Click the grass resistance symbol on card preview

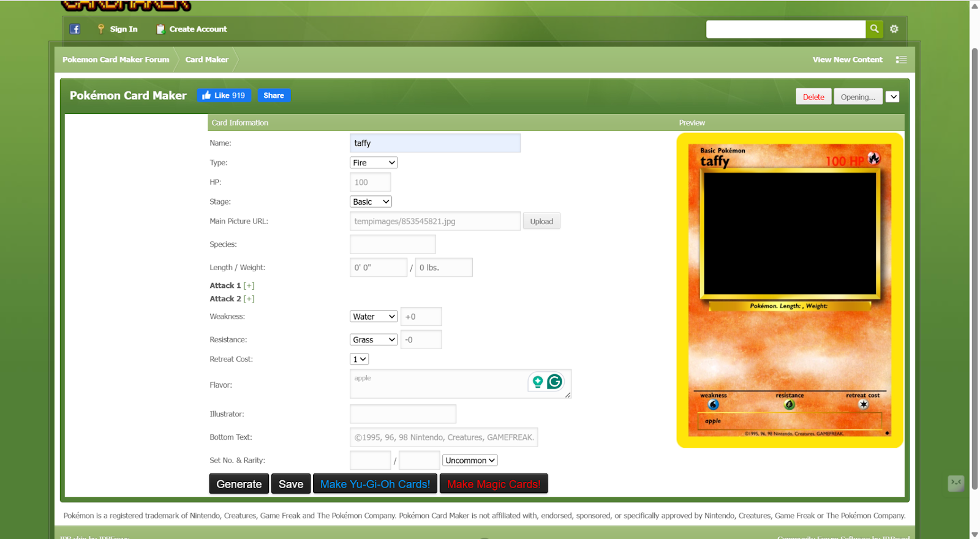tap(790, 404)
